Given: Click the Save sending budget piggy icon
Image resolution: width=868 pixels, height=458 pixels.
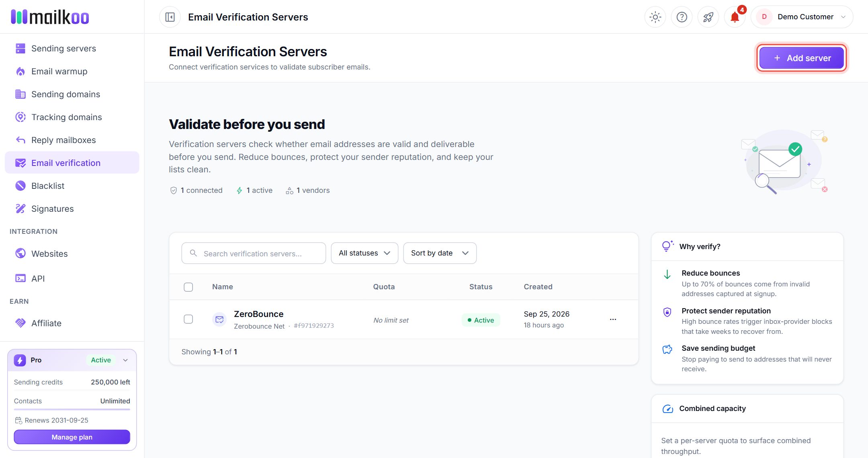Looking at the screenshot, I should click(x=667, y=350).
